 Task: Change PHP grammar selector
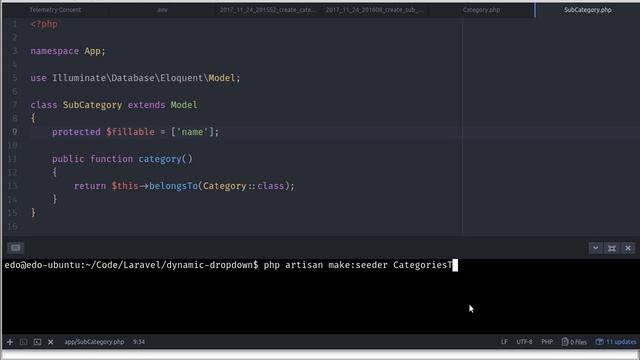[547, 342]
